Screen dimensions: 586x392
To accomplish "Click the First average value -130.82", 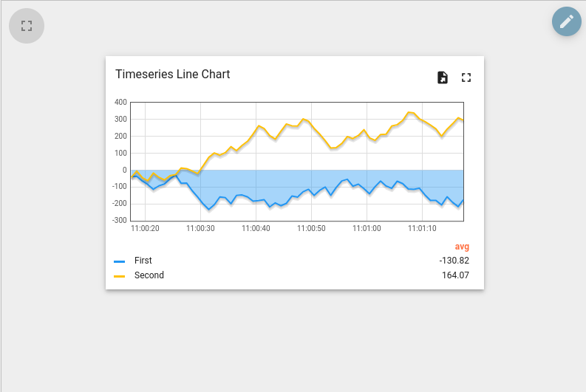I will 454,261.
